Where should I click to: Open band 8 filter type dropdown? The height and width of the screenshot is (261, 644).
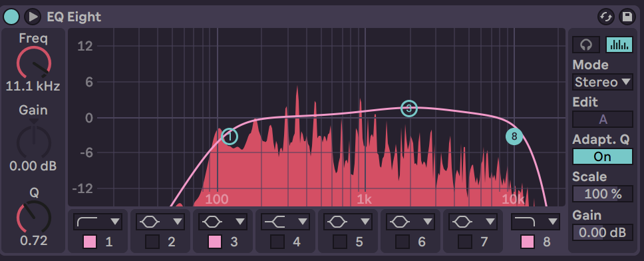point(535,222)
